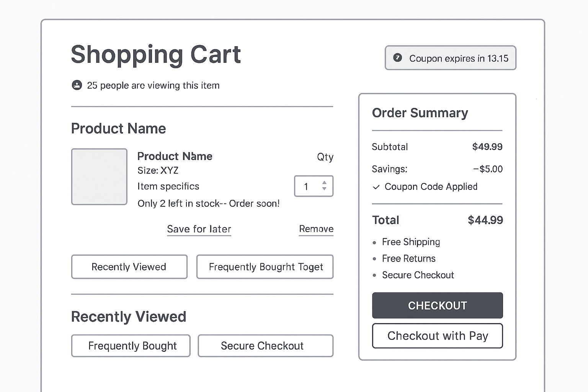Click the product image thumbnail
588x392 pixels.
pos(99,176)
